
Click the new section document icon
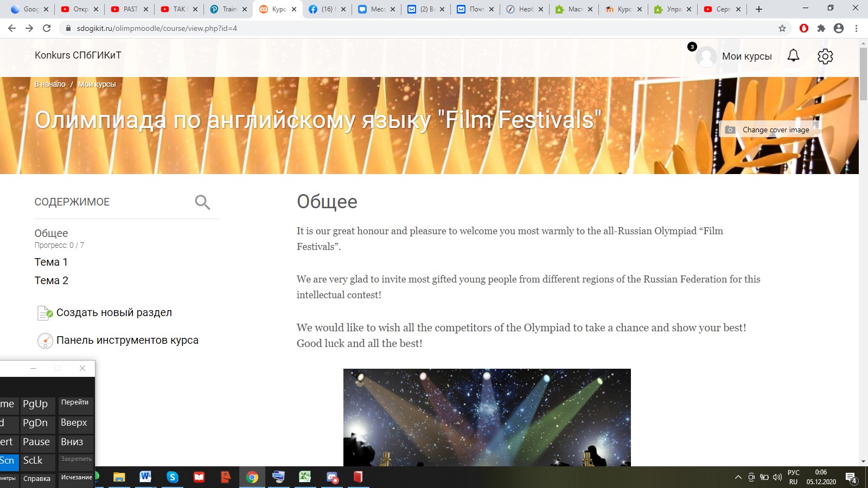click(x=44, y=313)
